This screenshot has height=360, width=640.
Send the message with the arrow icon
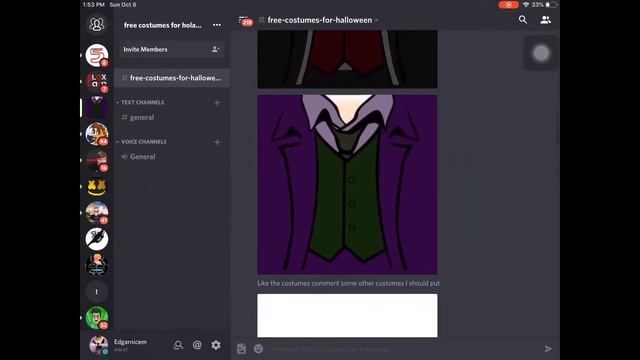pyautogui.click(x=548, y=349)
